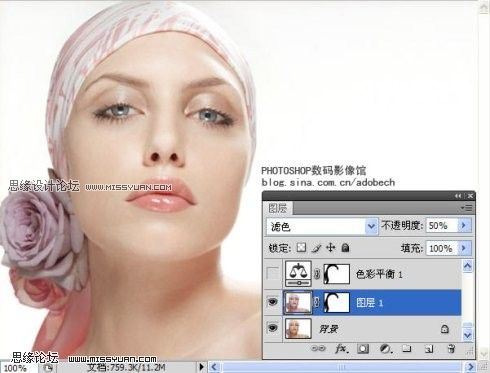Viewport: 490px width, 373px height.
Task: Open status bar document info arrow
Action: click(x=201, y=367)
